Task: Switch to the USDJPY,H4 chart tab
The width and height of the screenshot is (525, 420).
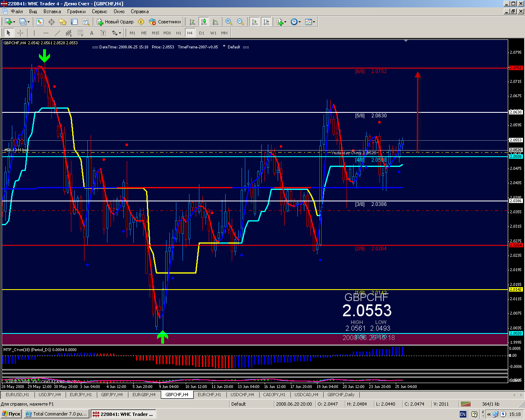Action: [x=49, y=395]
